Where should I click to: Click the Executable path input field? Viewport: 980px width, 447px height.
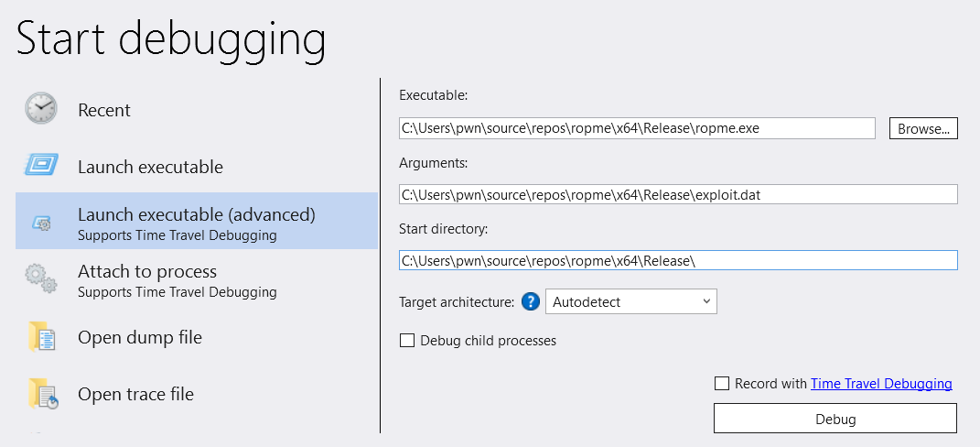(x=637, y=128)
